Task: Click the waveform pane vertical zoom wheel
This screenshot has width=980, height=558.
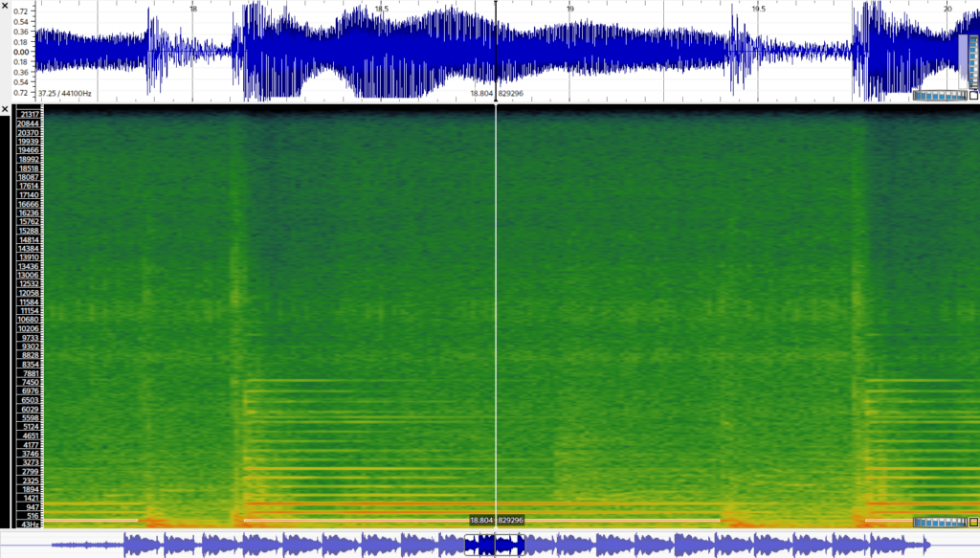Action: pos(973,62)
